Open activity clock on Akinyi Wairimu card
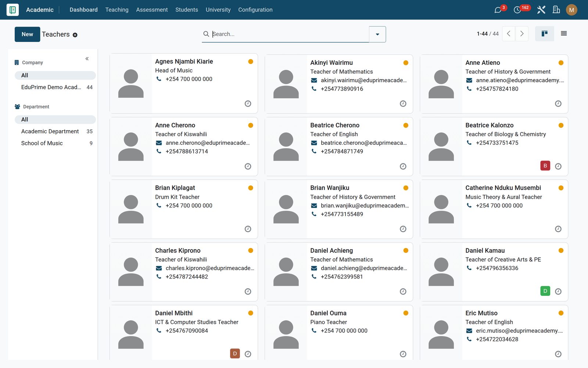This screenshot has width=588, height=368. [x=403, y=104]
